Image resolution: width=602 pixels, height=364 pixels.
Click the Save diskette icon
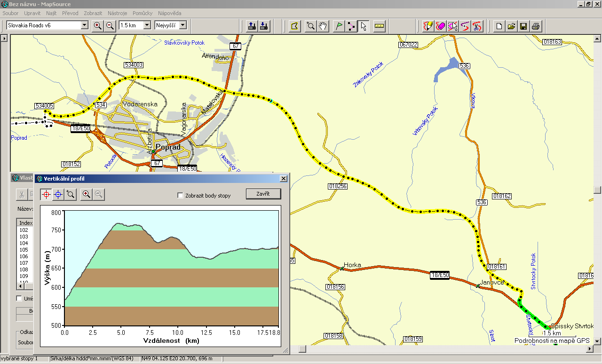pyautogui.click(x=523, y=26)
